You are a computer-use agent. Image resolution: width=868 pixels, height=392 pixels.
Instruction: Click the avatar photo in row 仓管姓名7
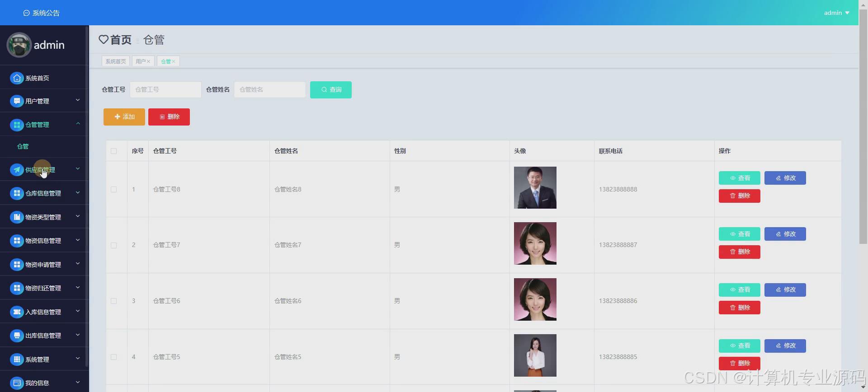point(535,243)
